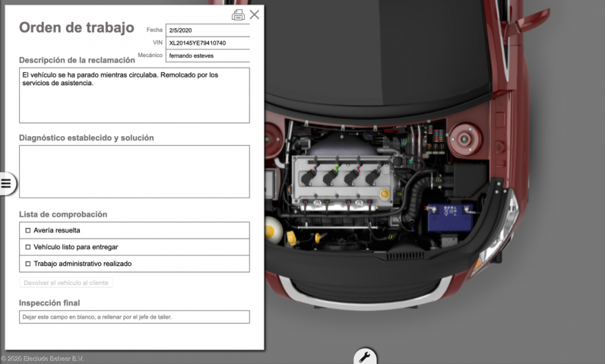Open the wrench tools icon at the bottom

(x=365, y=356)
